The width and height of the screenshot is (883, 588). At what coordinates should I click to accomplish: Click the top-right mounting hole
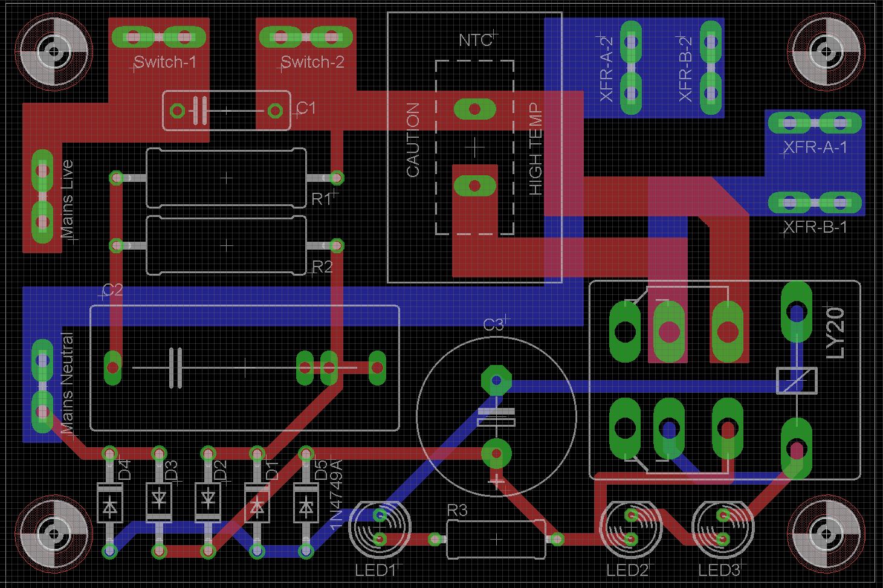(x=827, y=52)
